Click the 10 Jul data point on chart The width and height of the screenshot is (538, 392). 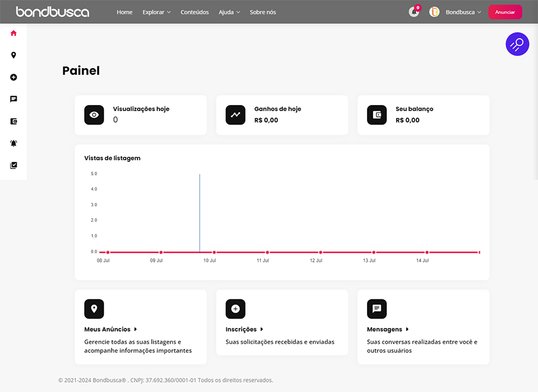(x=214, y=253)
